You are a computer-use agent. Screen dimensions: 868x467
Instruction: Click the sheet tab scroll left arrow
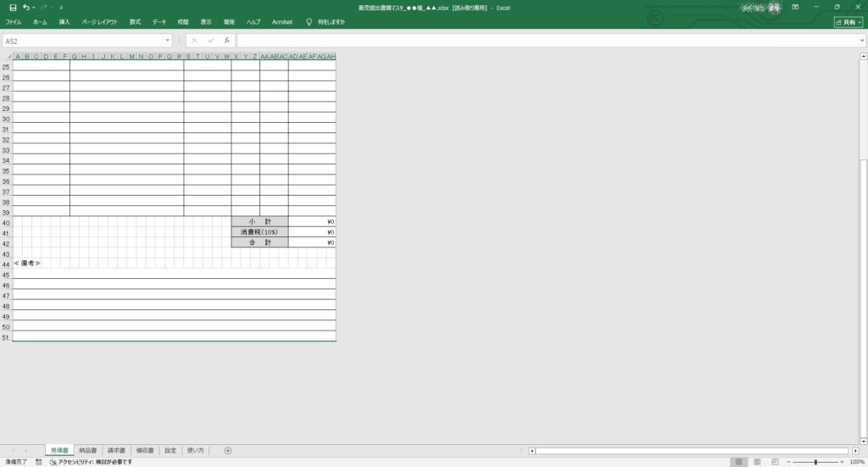(14, 450)
